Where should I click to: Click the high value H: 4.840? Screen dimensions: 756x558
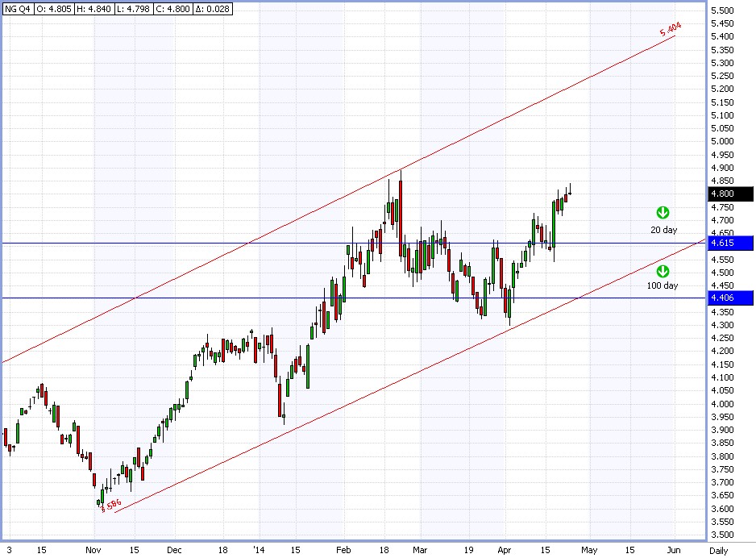pos(94,9)
